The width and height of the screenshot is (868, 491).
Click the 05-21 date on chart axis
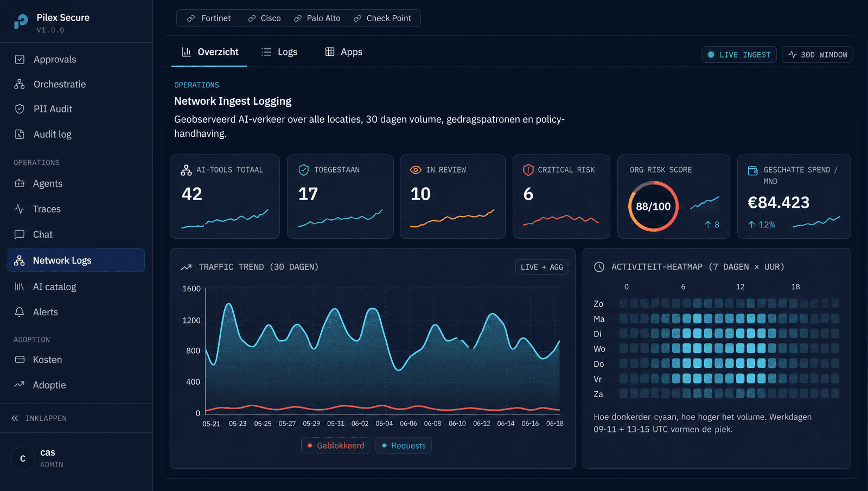tap(211, 424)
